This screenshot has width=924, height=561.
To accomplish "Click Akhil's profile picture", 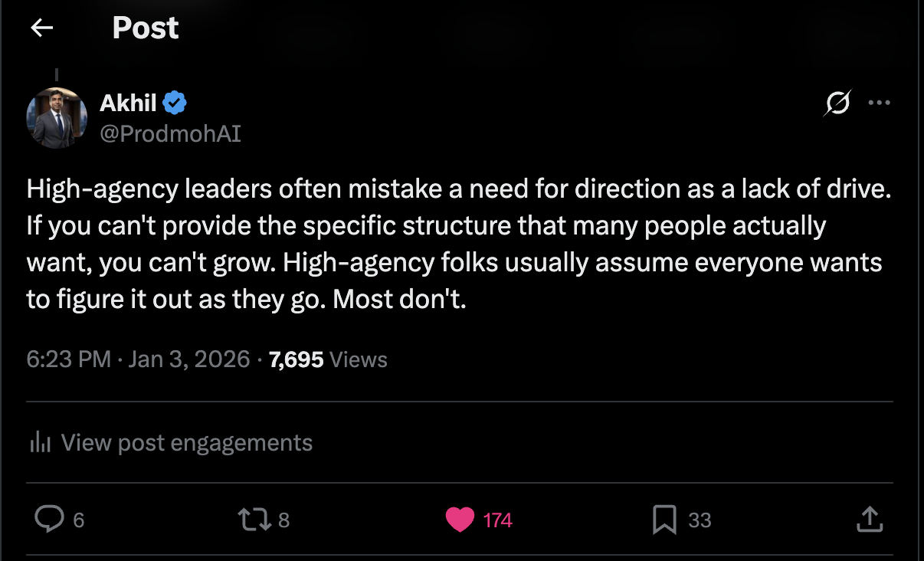I will coord(57,117).
